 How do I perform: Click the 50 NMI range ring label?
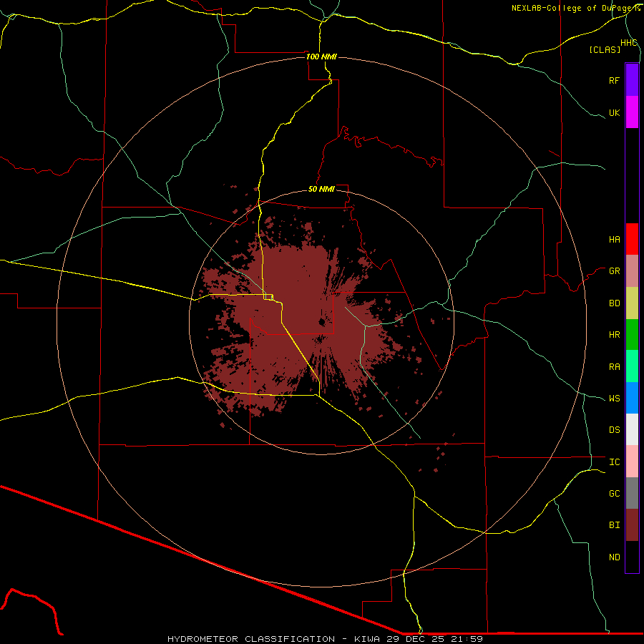coord(321,189)
